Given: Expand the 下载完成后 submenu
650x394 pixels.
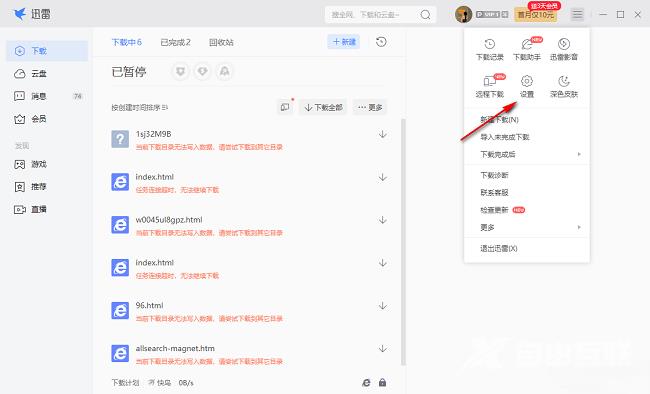Looking at the screenshot, I should coord(526,154).
